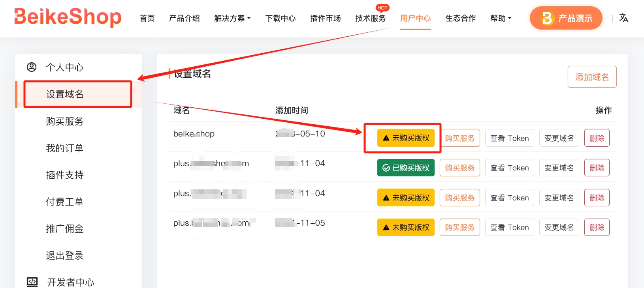Select 购买服务 in the sidebar
Viewport: 644px width, 288px height.
65,121
